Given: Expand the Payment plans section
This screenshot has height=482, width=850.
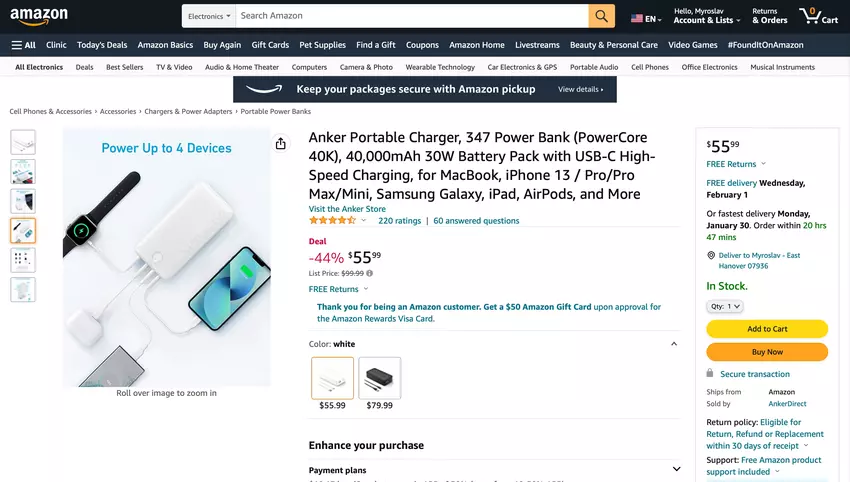Looking at the screenshot, I should 676,469.
